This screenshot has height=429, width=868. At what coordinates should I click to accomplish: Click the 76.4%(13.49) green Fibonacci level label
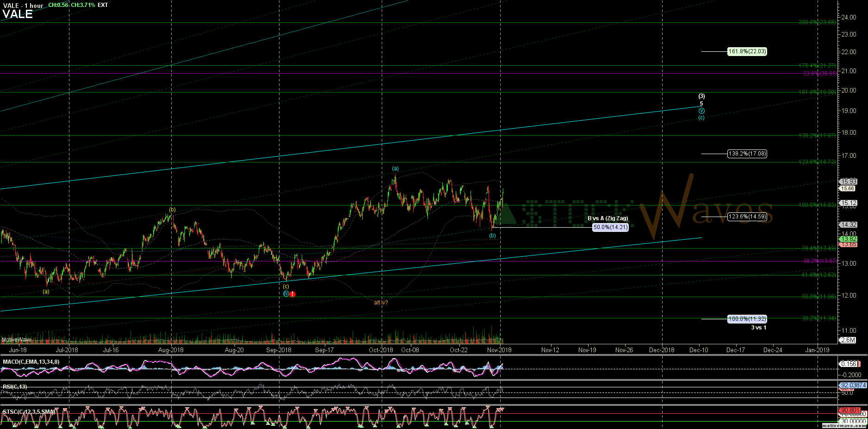coord(818,249)
